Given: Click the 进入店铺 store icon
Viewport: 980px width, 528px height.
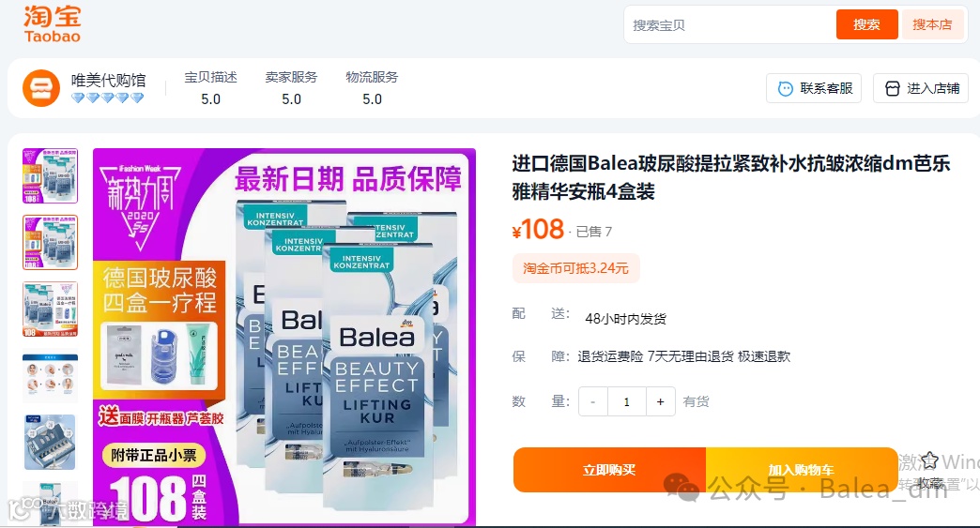Looking at the screenshot, I should coord(893,88).
